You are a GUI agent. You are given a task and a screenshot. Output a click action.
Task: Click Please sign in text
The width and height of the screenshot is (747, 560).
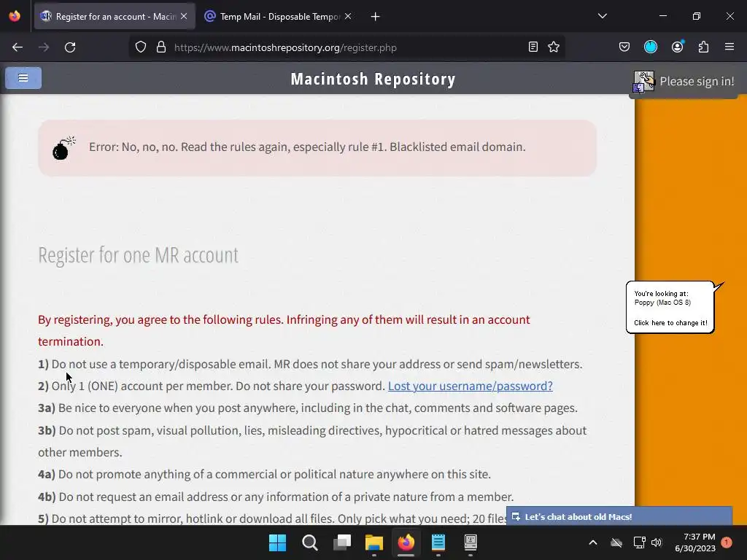pyautogui.click(x=697, y=82)
